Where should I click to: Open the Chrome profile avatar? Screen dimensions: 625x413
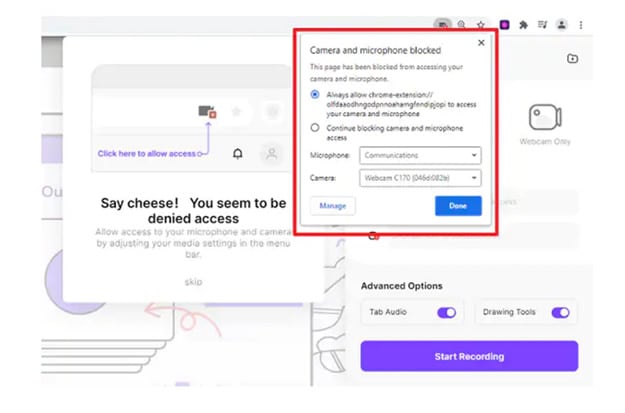click(561, 24)
